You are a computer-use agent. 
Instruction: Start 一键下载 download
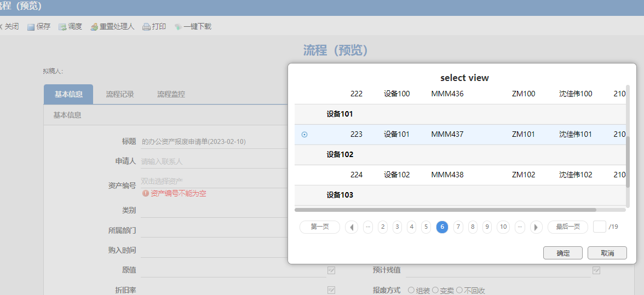pos(193,27)
